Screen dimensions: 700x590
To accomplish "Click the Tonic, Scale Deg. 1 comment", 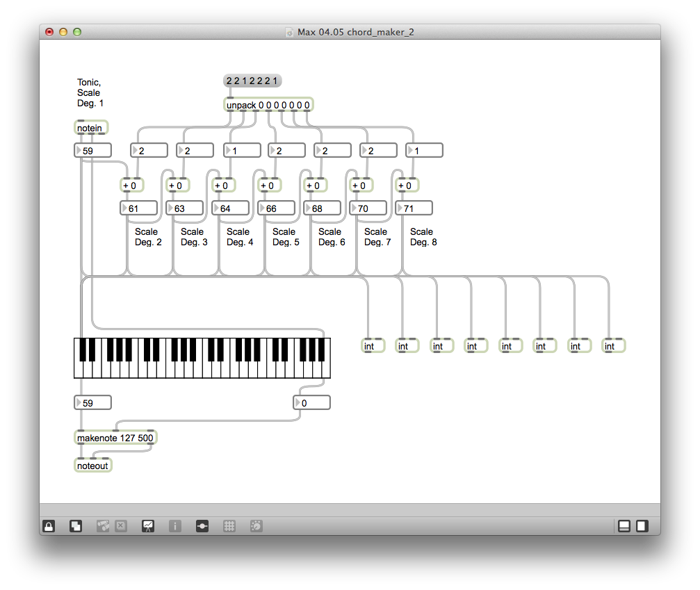I will coord(90,93).
